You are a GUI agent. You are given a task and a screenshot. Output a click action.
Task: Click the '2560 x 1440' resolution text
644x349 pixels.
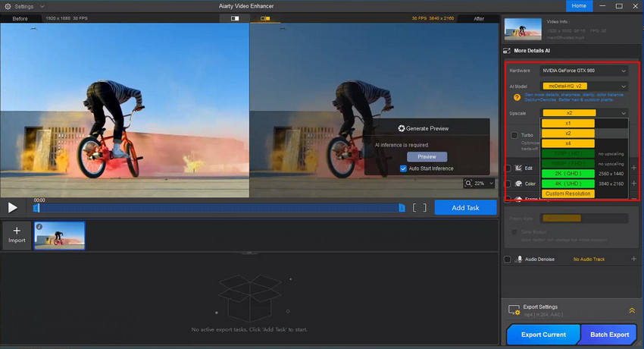click(611, 174)
